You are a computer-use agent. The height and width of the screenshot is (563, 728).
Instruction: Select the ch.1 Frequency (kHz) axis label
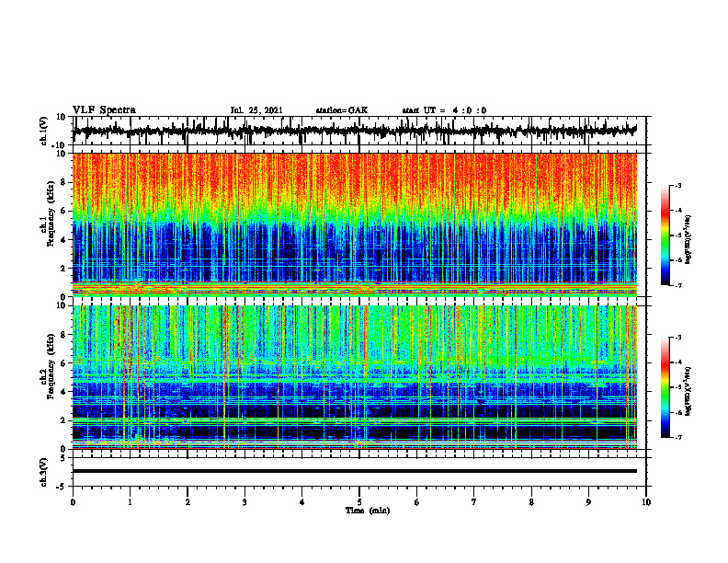[x=48, y=224]
